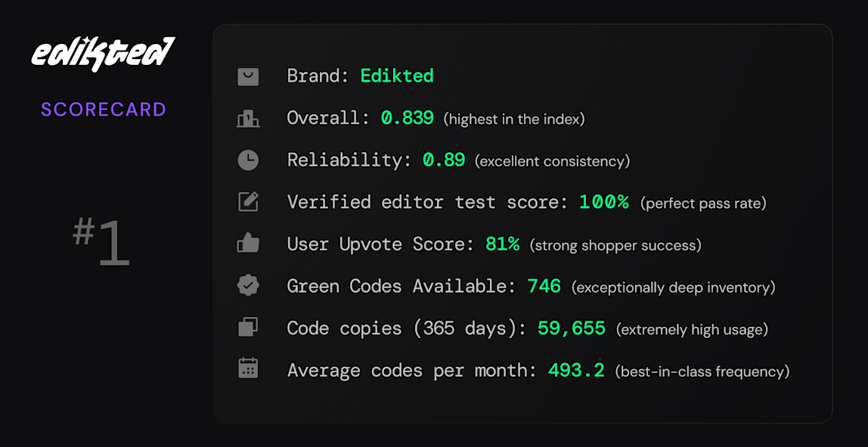Click the shopping bag icon beside Brand
The image size is (868, 447).
pos(249,76)
